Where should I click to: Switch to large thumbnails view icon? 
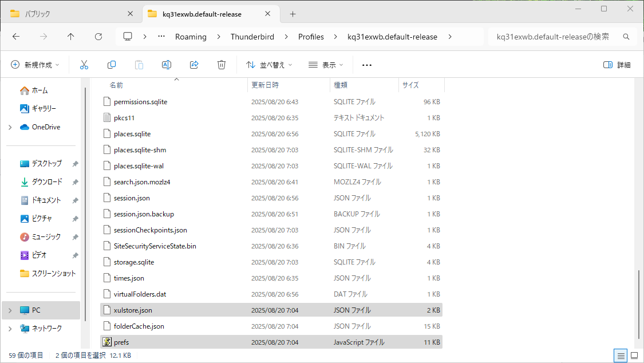coord(634,356)
